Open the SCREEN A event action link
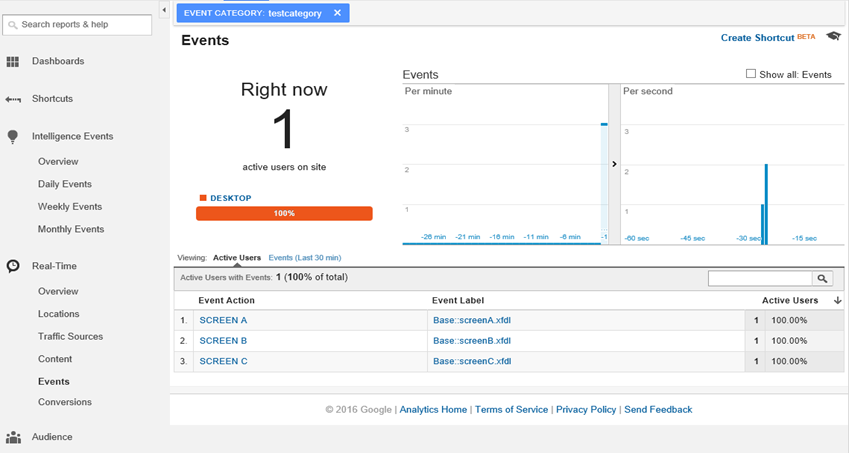 223,320
